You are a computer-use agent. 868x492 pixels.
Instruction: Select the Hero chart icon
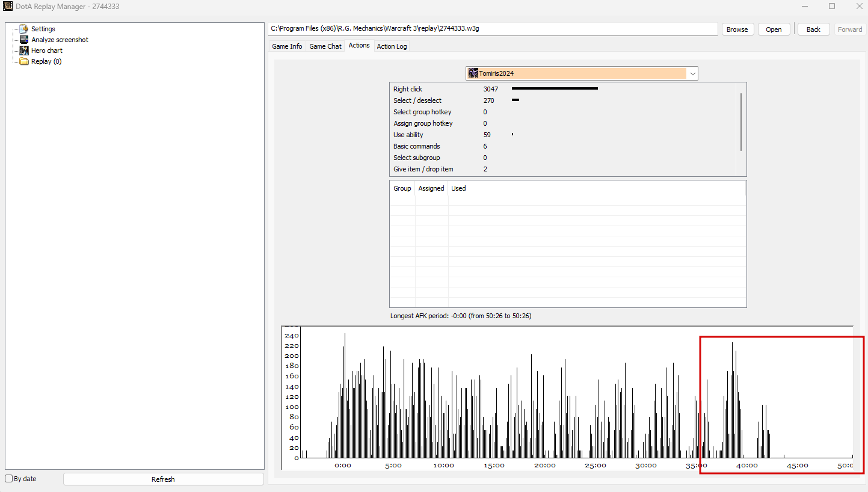(24, 51)
